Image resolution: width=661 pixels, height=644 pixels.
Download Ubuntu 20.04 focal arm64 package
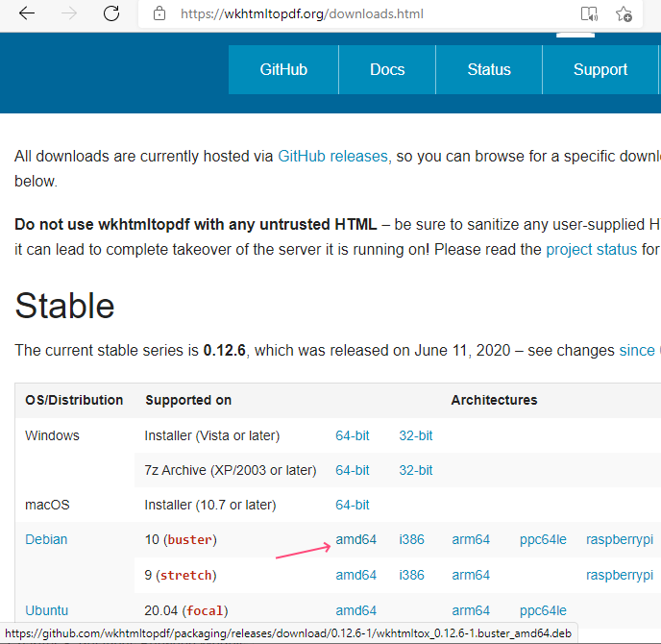coord(471,610)
